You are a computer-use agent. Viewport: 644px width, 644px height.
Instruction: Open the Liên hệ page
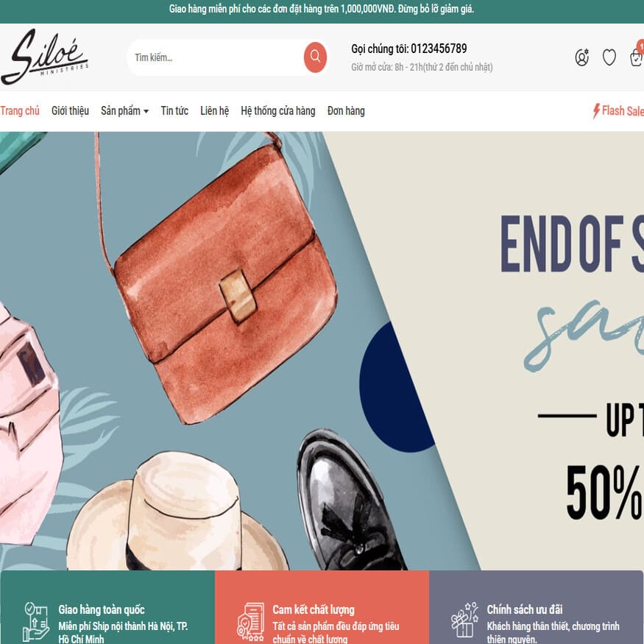(214, 111)
